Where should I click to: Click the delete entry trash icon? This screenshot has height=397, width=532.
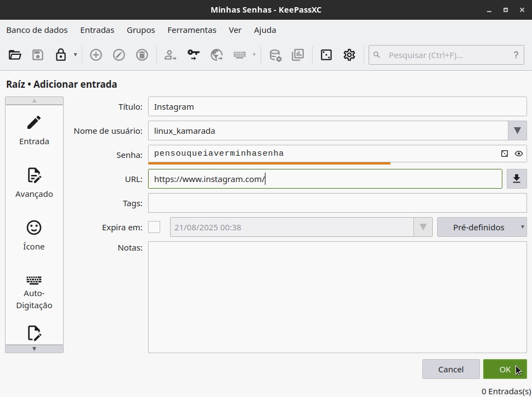pyautogui.click(x=142, y=55)
